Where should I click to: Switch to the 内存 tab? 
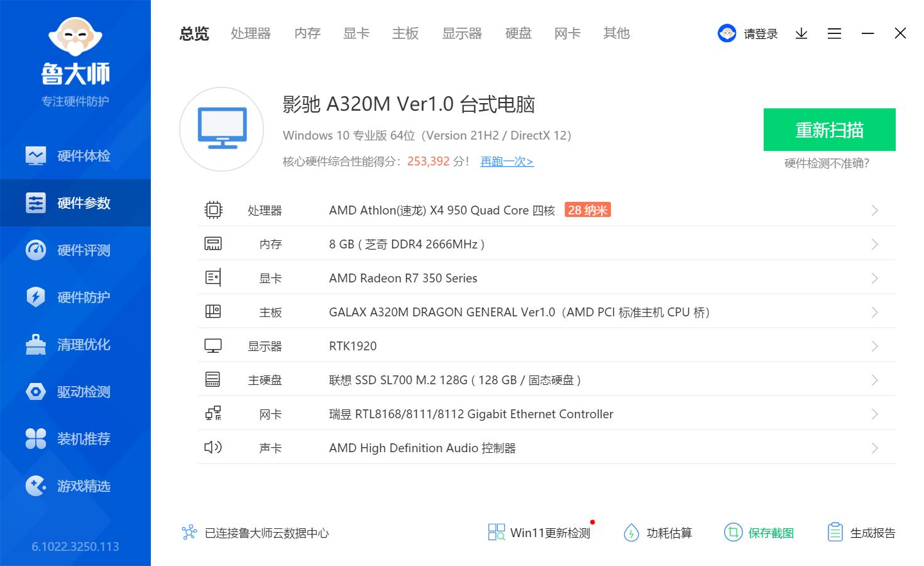point(306,33)
